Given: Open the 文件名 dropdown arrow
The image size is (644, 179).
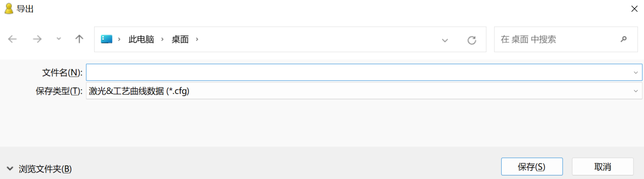Looking at the screenshot, I should coord(636,72).
